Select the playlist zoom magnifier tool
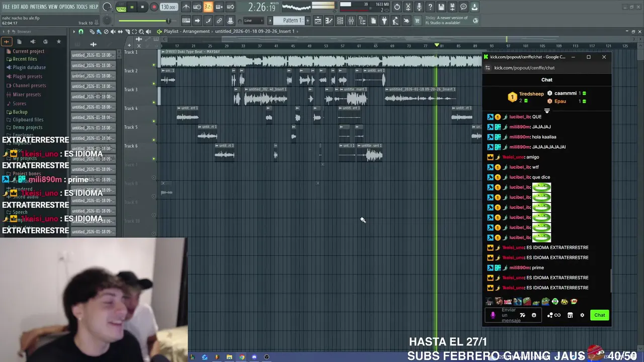Screen dimensions: 644x362 (x=141, y=32)
